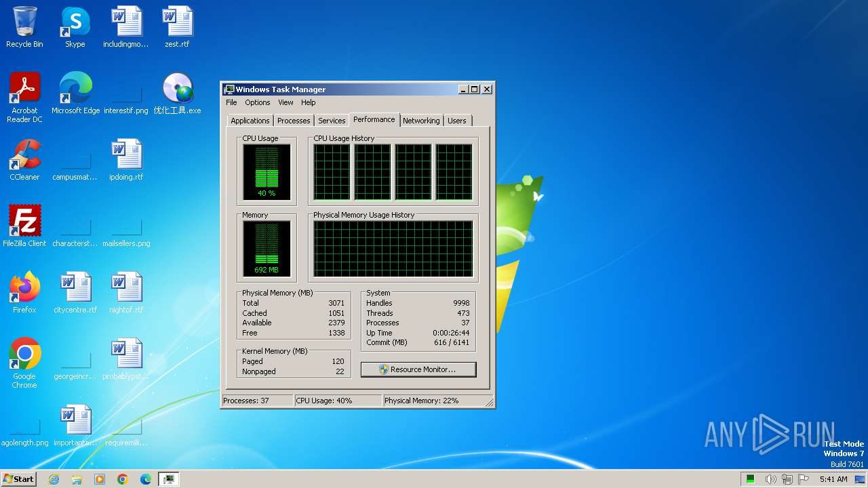Viewport: 868px width, 488px height.
Task: Click the taskbar clock showing 5:41 AM
Action: pos(833,479)
